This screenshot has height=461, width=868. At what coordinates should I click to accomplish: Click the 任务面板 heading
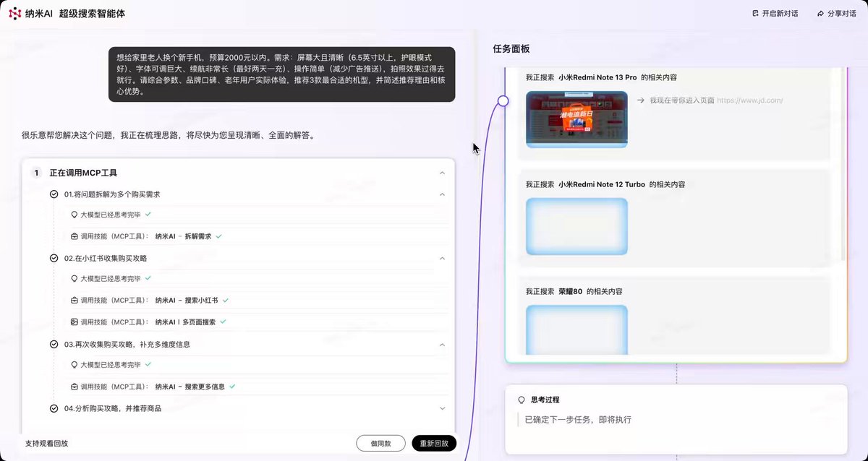511,49
